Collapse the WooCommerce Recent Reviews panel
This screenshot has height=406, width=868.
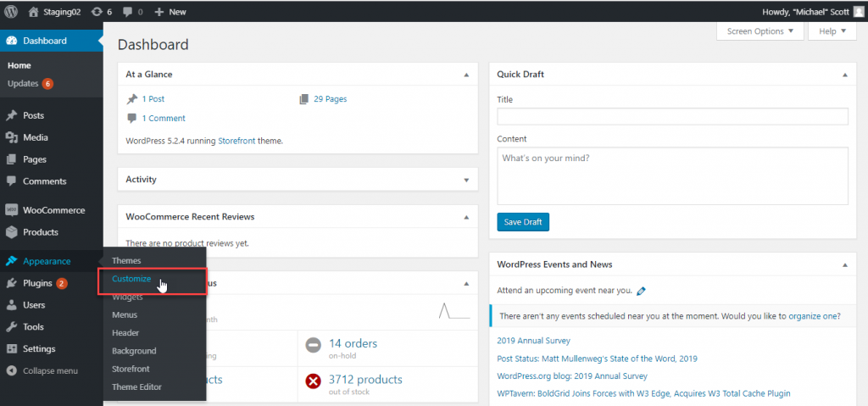click(466, 217)
